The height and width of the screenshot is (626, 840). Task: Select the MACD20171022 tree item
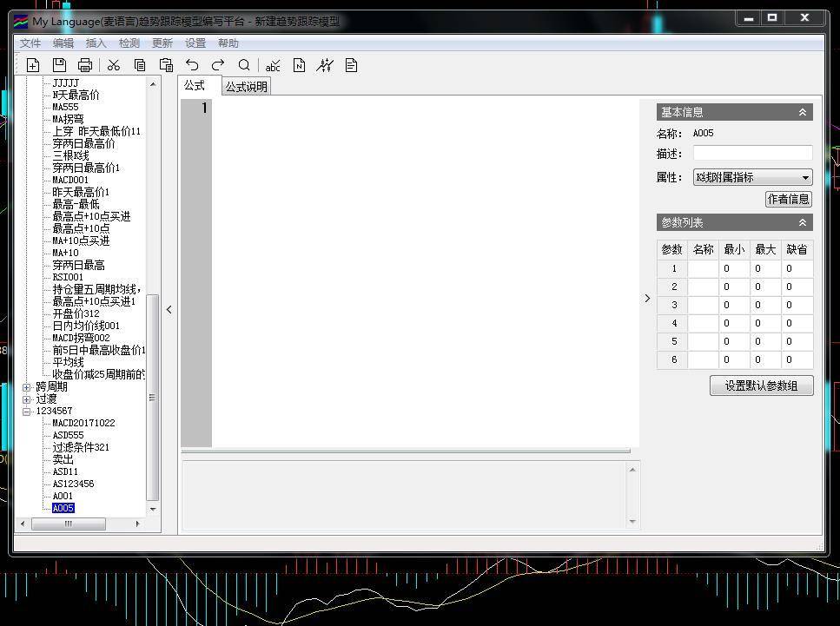83,423
